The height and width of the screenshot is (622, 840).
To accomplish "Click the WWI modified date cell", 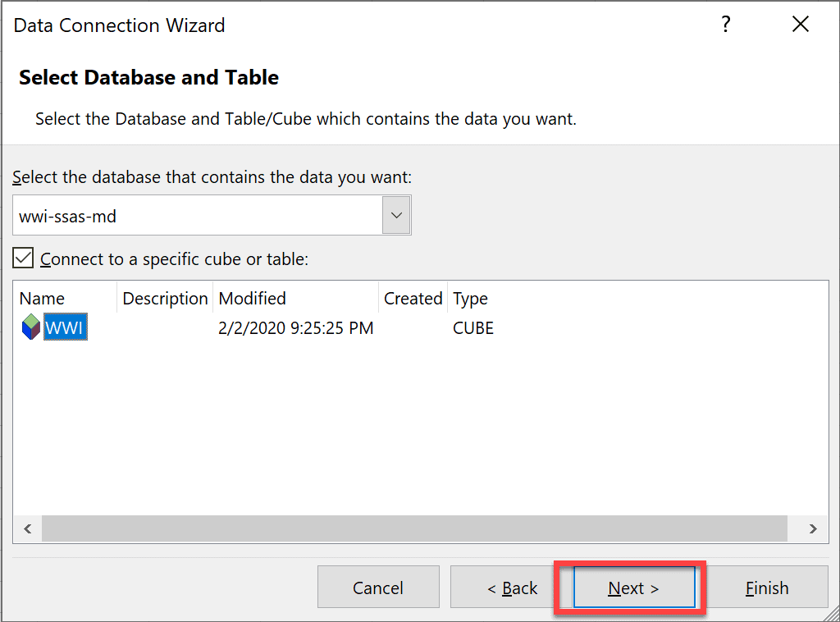I will (x=295, y=328).
